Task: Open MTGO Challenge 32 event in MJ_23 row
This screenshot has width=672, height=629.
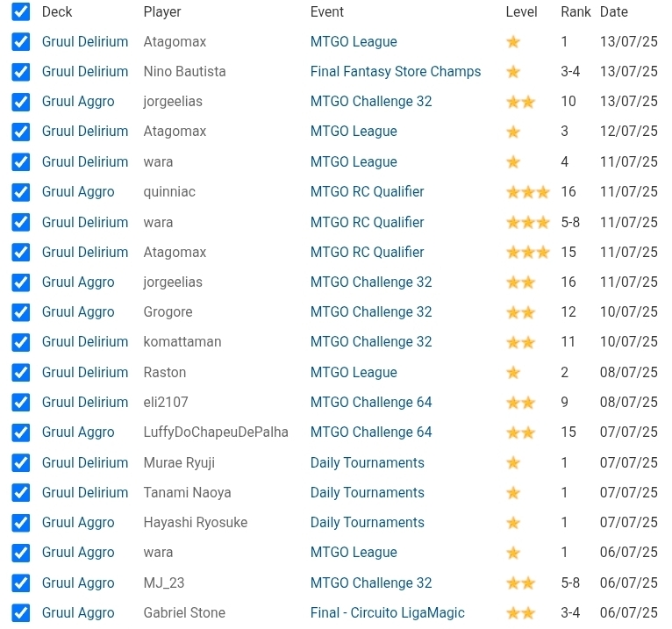Action: [x=371, y=583]
